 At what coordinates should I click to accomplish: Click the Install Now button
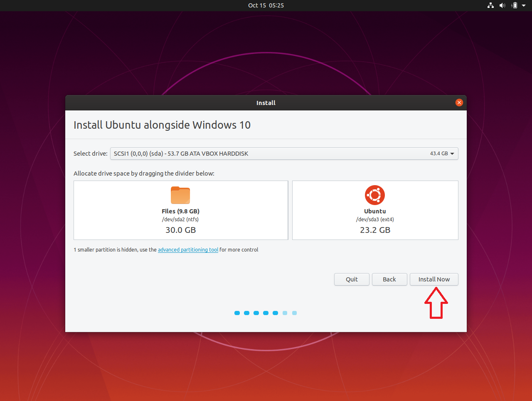[x=434, y=279]
